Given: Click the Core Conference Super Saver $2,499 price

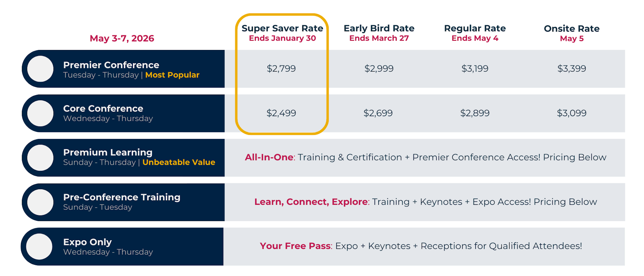Looking at the screenshot, I should [x=281, y=113].
